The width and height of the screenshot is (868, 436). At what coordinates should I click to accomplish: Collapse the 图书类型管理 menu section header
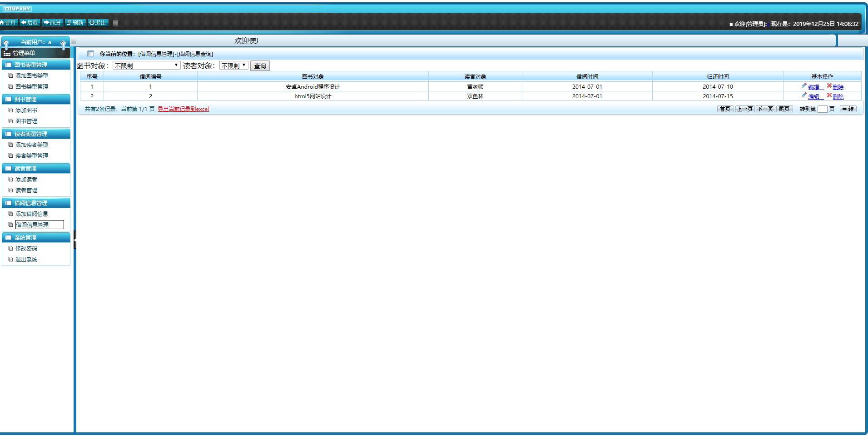click(36, 65)
